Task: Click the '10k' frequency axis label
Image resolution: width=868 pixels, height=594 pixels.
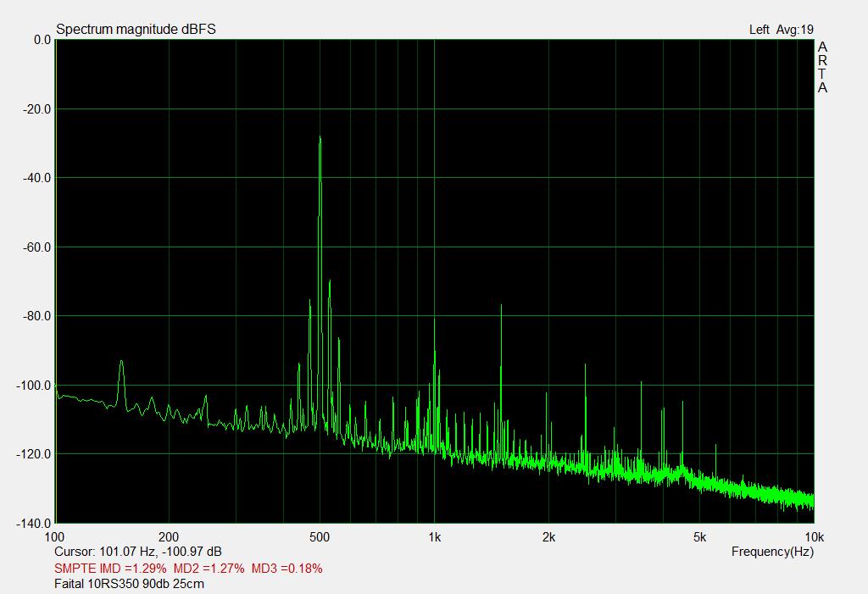Action: pyautogui.click(x=814, y=536)
